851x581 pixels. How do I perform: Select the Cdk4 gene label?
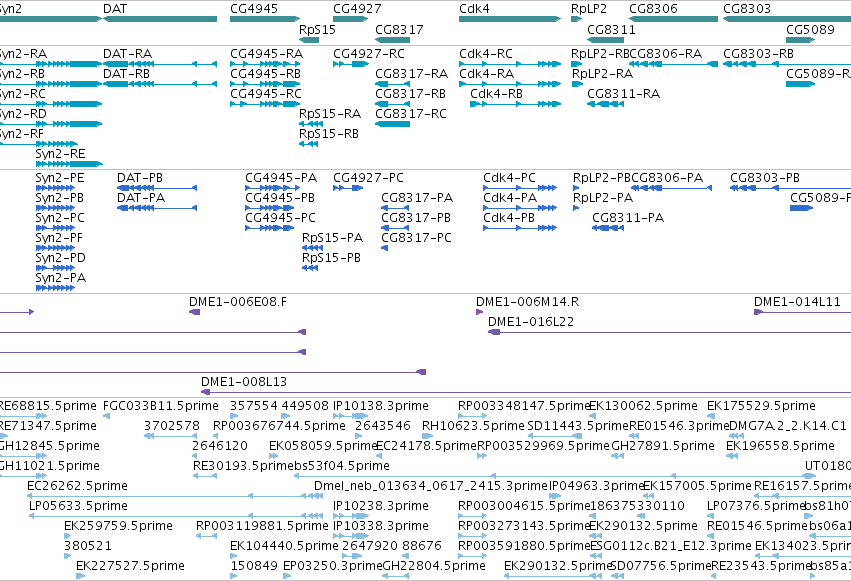pyautogui.click(x=474, y=9)
